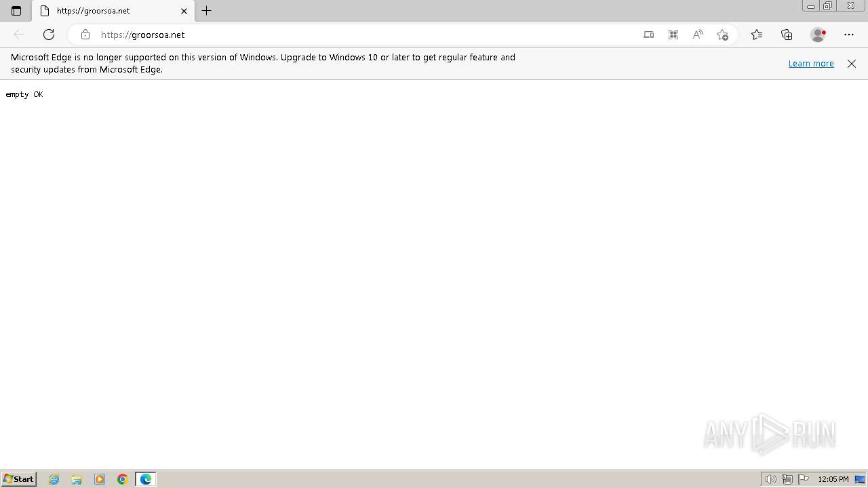
Task: Launch Google Chrome from taskbar
Action: (123, 479)
